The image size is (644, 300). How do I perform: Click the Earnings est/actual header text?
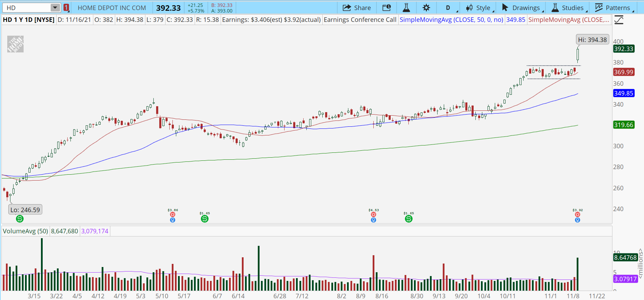(271, 20)
